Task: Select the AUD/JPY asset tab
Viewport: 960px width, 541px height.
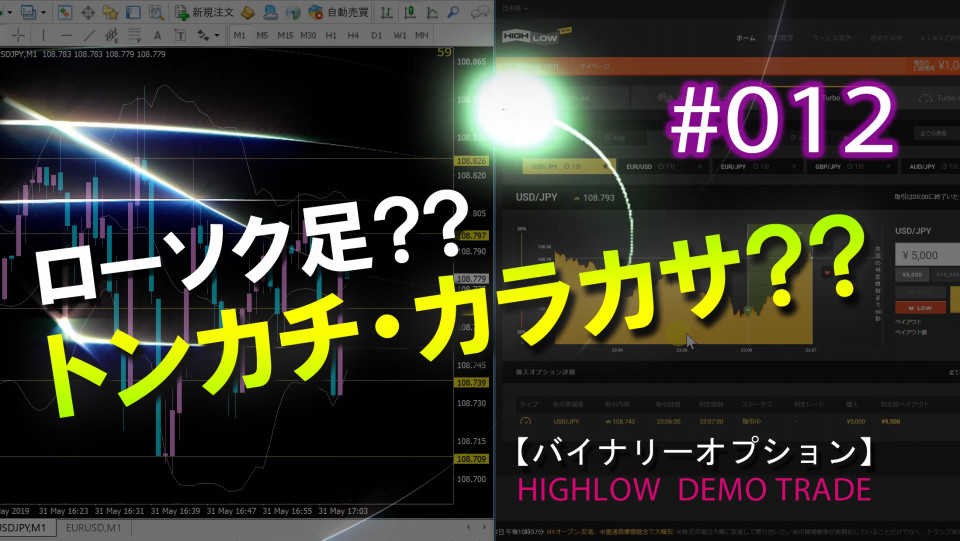Action: (x=931, y=166)
